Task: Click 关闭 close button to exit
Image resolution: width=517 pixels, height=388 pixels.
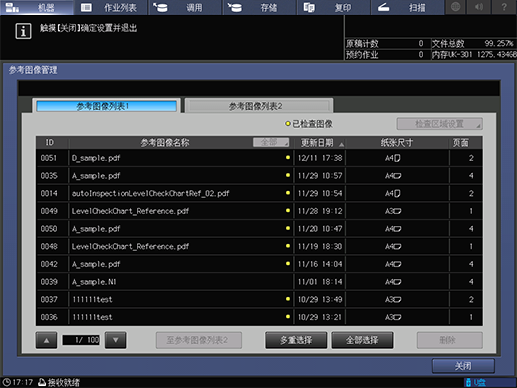Action: coord(463,366)
